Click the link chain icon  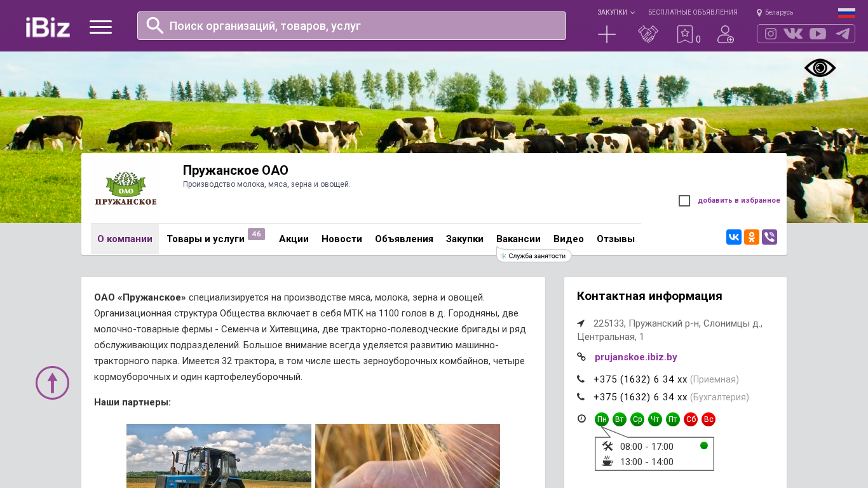(x=581, y=356)
